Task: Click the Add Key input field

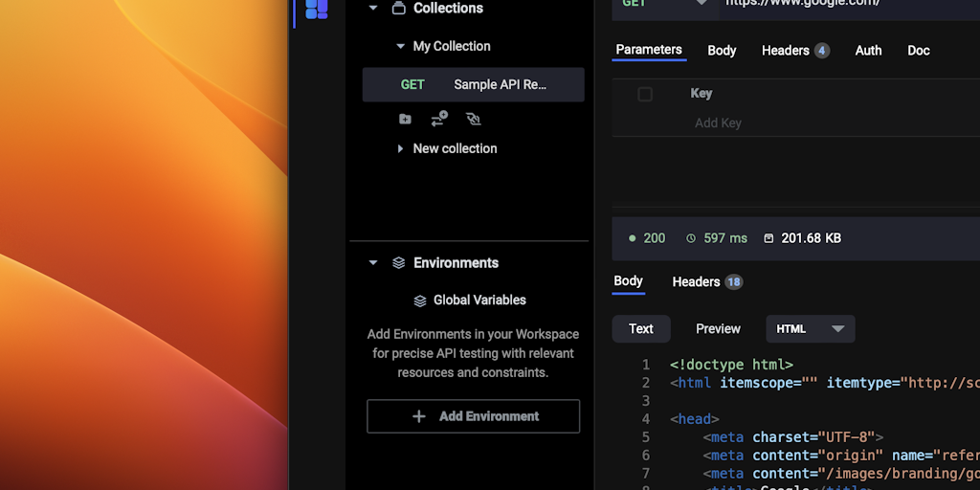Action: tap(718, 123)
